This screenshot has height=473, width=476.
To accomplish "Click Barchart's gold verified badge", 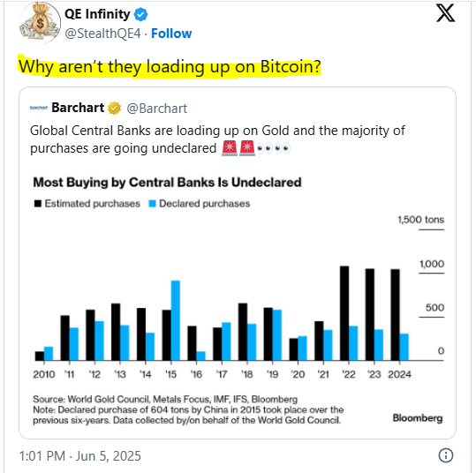I will (x=114, y=108).
